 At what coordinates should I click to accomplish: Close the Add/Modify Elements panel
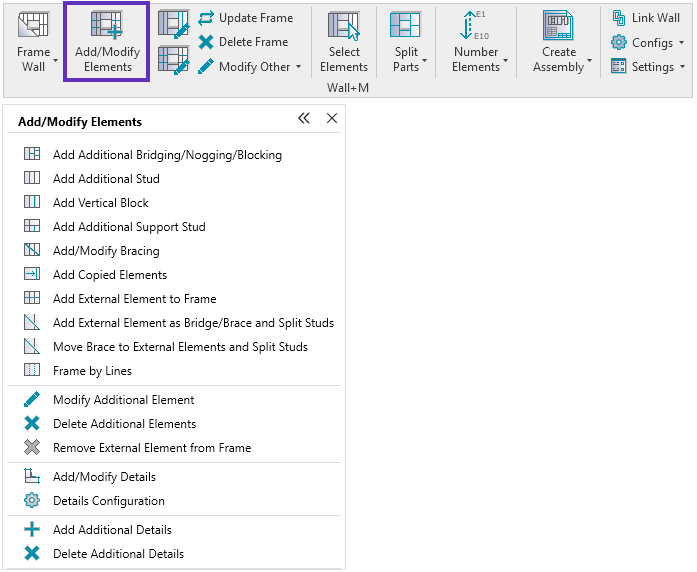click(332, 119)
